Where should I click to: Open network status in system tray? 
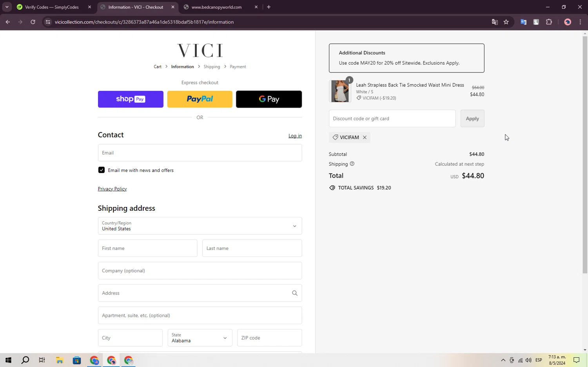520,360
